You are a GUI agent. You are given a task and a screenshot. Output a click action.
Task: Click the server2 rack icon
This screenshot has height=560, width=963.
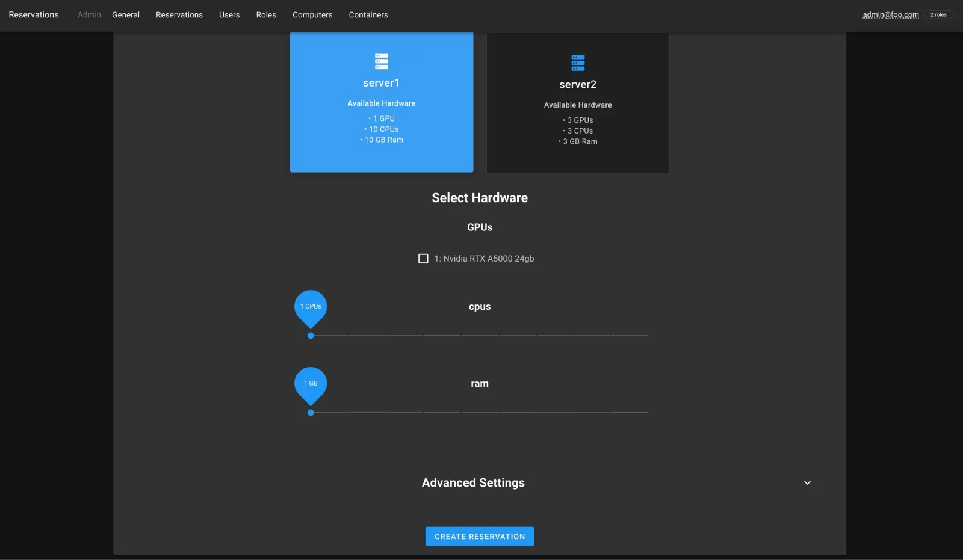(578, 63)
